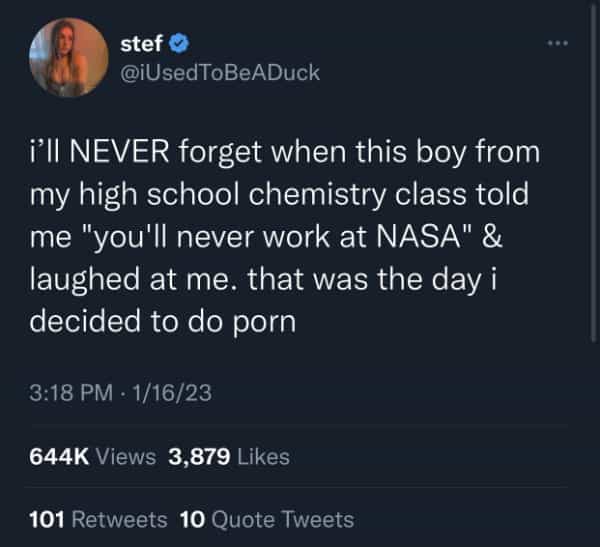This screenshot has height=547, width=600.
Task: Open the 10 Quote Tweets list
Action: [266, 519]
